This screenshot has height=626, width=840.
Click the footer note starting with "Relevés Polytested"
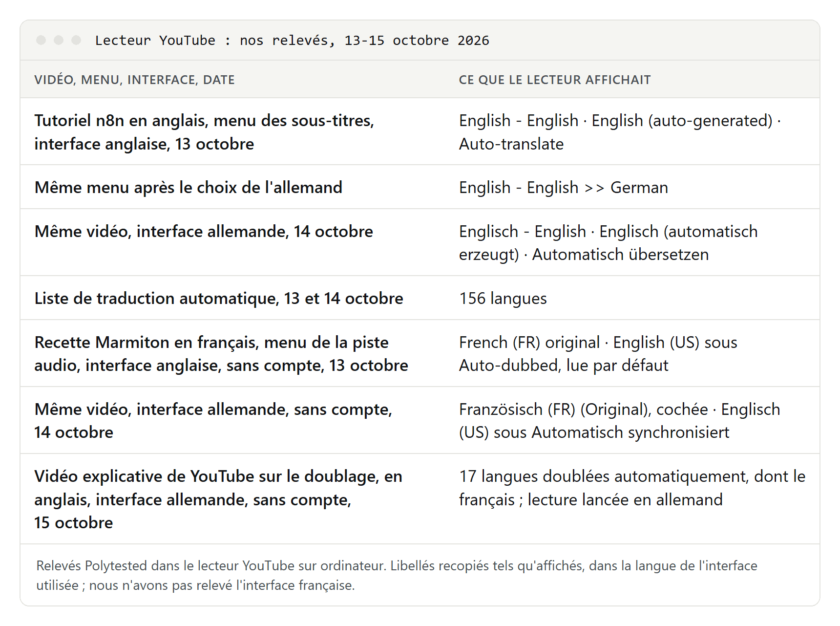click(x=397, y=575)
